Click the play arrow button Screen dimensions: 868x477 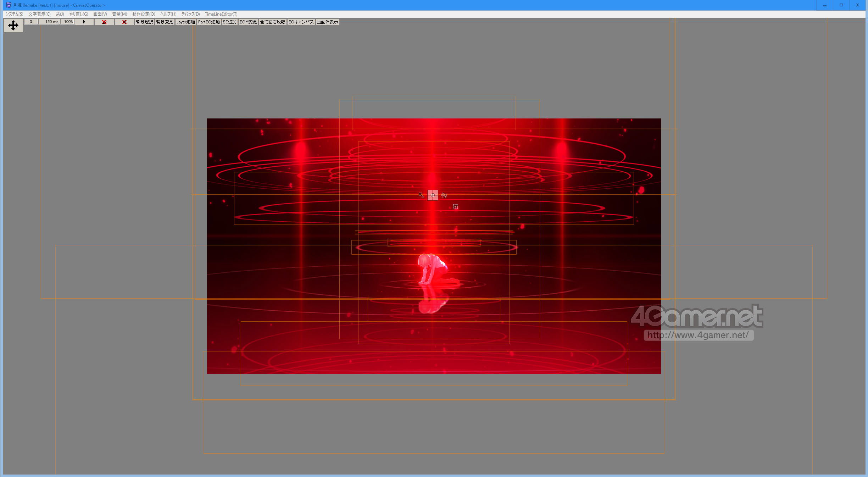pos(84,22)
